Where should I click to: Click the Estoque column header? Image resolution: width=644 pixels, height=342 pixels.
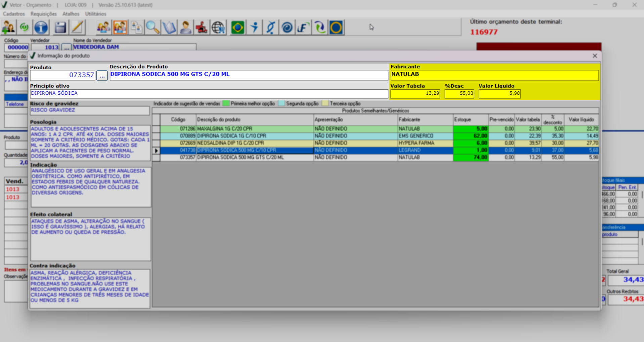point(470,120)
